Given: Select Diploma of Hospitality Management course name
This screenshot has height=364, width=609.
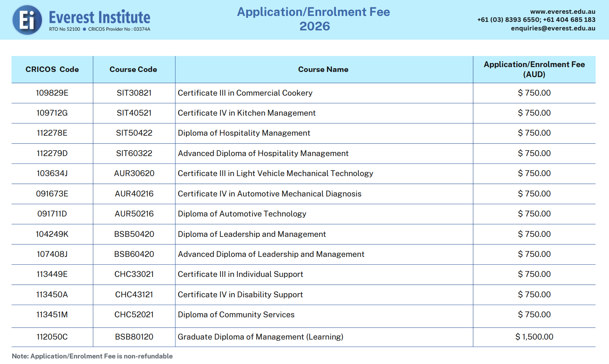Looking at the screenshot, I should coord(244,133).
